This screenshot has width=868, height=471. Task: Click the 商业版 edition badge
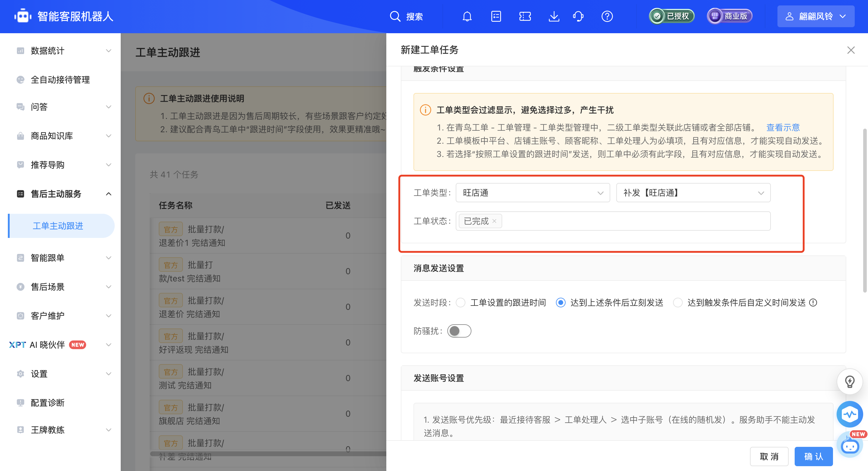[730, 16]
